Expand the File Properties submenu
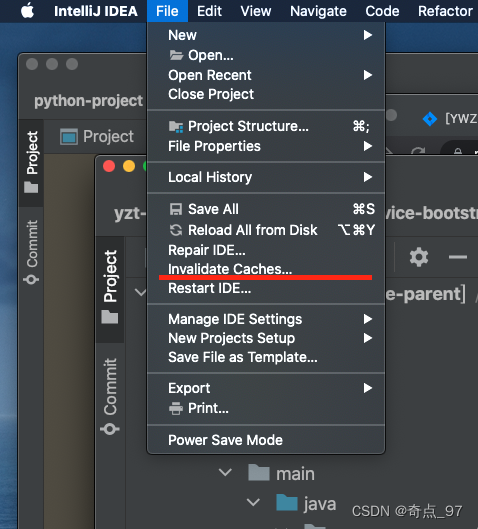Viewport: 478px width, 529px height. click(266, 146)
